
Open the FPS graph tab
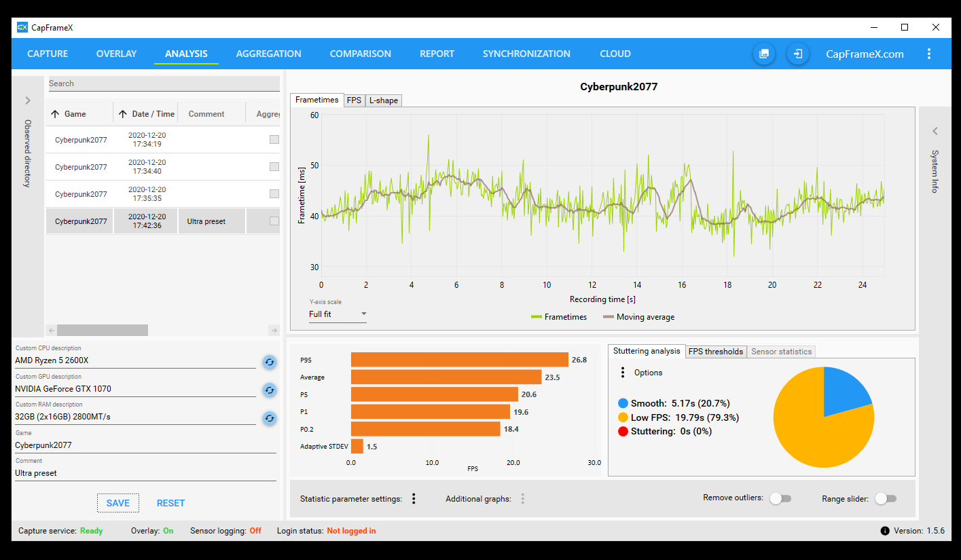pos(354,100)
